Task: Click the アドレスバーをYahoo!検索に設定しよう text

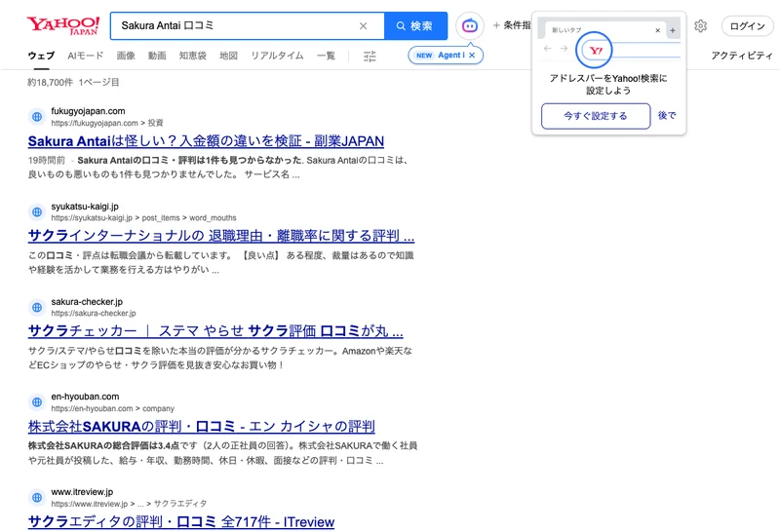Action: click(607, 85)
